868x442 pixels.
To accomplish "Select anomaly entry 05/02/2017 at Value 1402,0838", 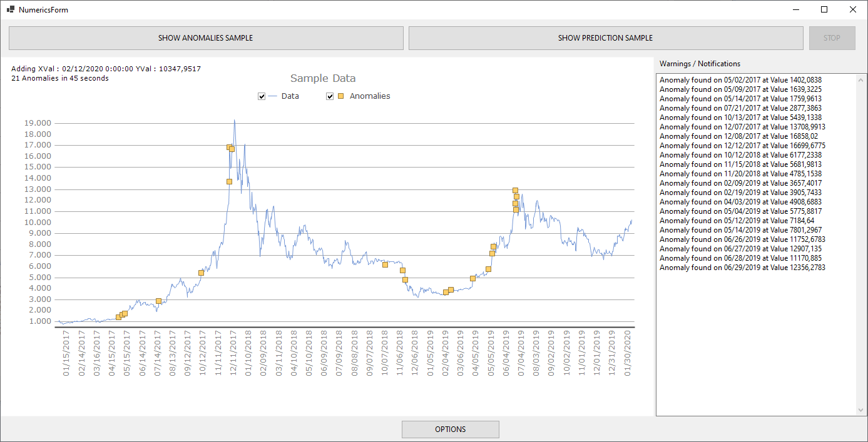I will coord(740,80).
